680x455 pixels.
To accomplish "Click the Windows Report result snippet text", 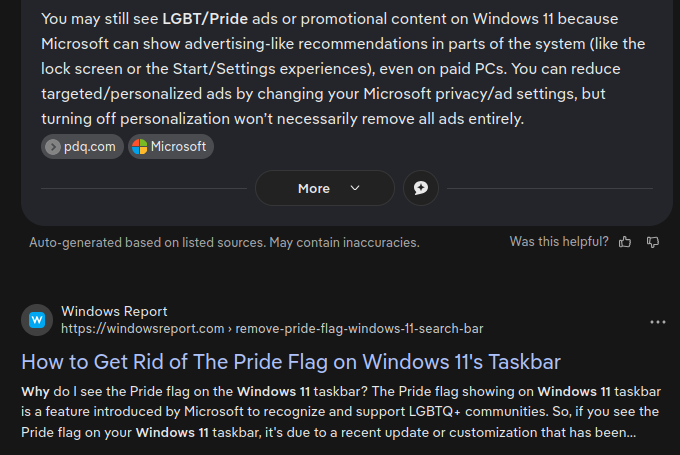I will coord(341,412).
